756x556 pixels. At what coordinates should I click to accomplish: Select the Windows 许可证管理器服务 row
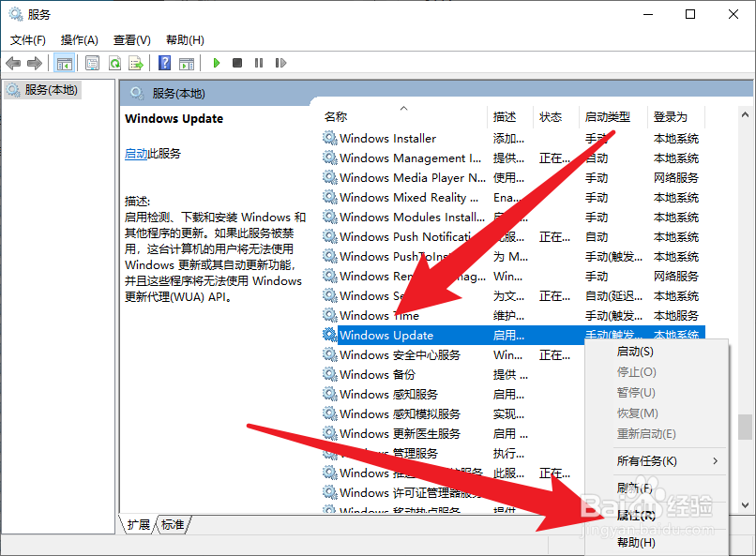pos(452,492)
